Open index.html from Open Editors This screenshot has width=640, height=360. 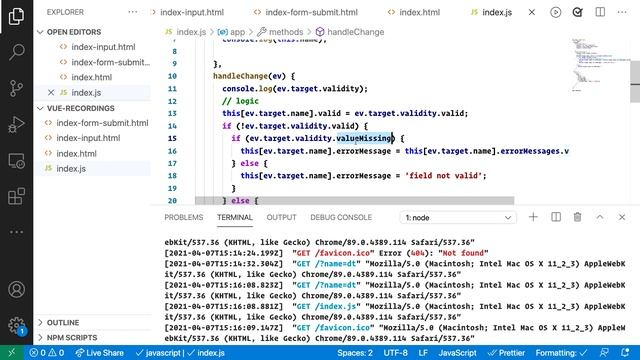point(93,77)
